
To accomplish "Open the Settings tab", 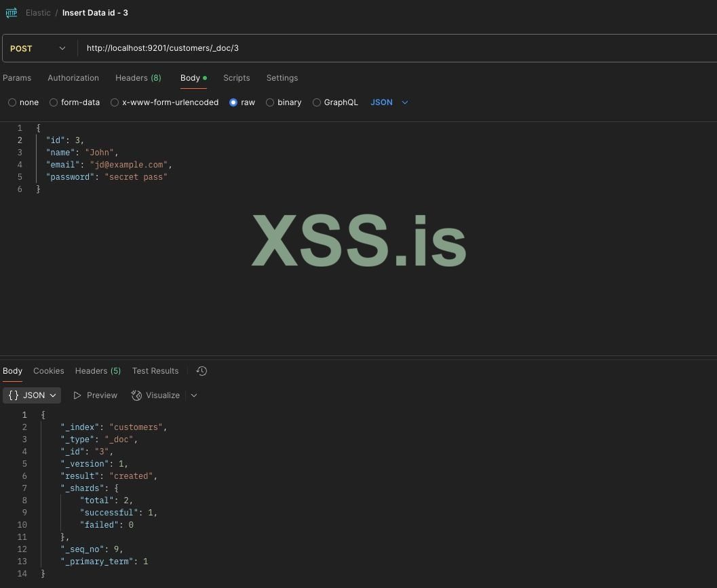I will [282, 78].
